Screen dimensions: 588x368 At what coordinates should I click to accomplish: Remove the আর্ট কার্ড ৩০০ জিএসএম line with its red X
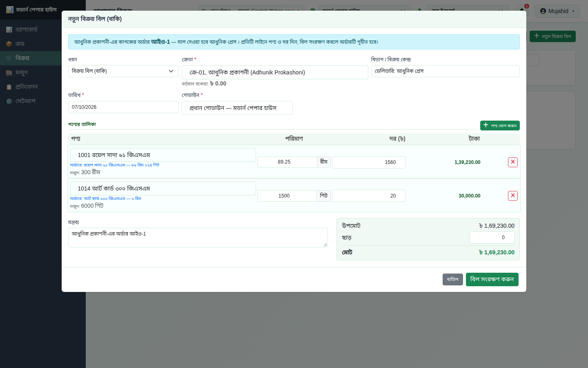pyautogui.click(x=513, y=196)
